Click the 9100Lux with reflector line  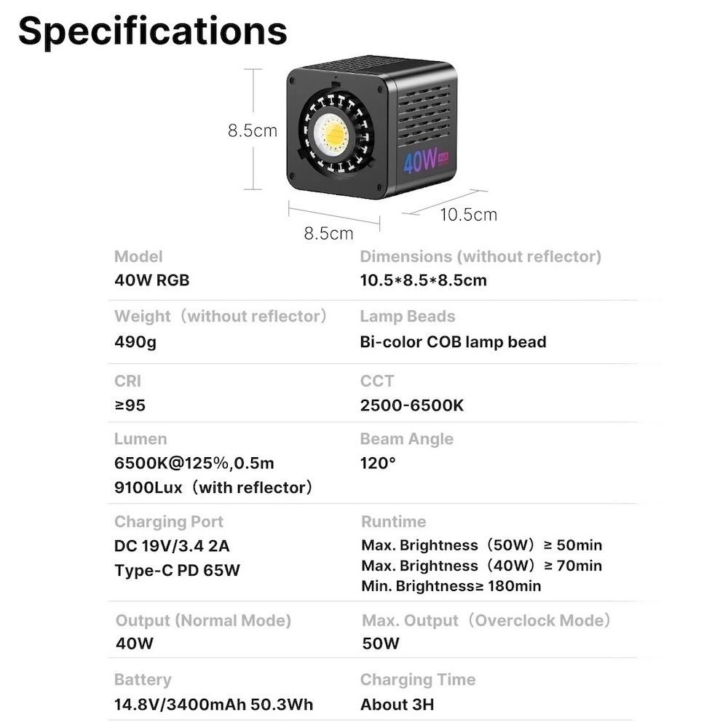click(213, 488)
